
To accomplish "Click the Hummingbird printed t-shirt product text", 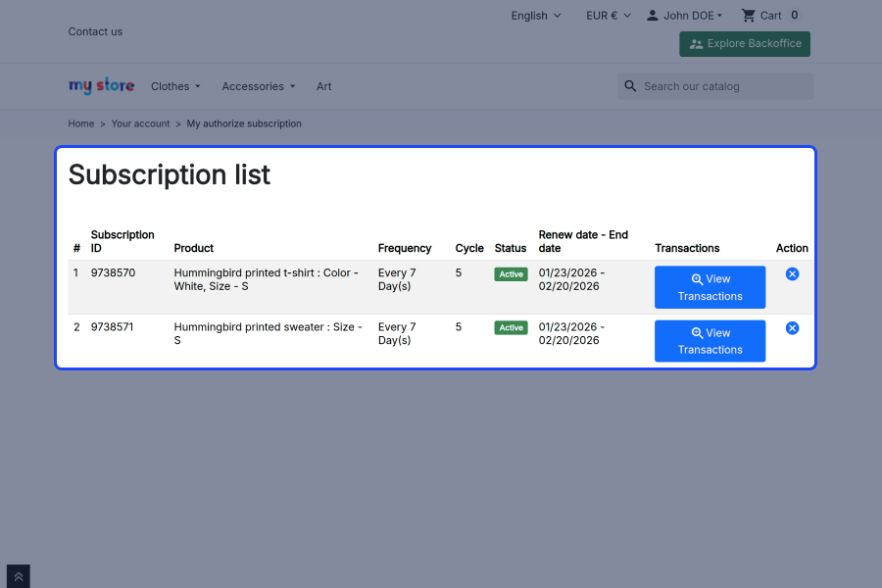I will coord(266,279).
